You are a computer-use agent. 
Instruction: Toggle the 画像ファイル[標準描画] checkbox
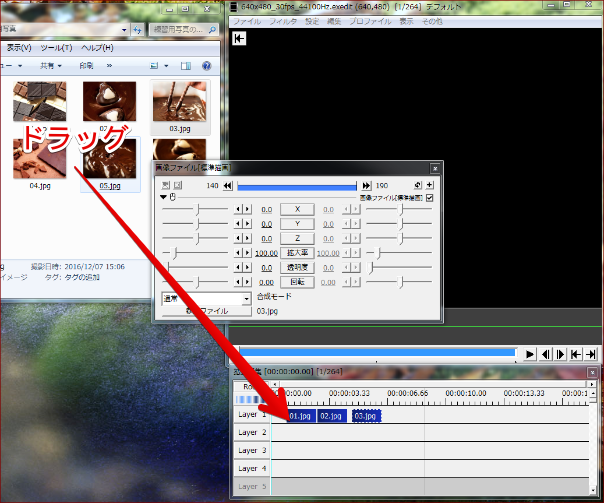tap(430, 198)
